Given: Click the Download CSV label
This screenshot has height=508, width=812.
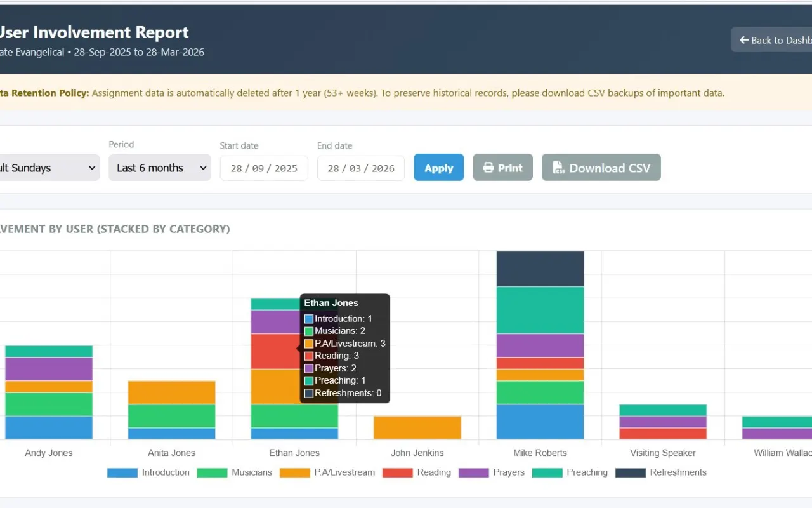Looking at the screenshot, I should click(610, 168).
